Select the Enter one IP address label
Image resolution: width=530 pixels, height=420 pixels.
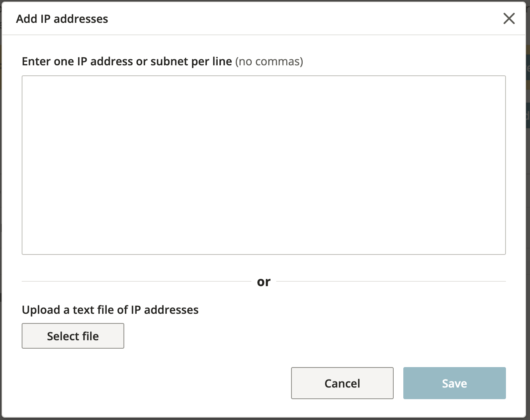tap(127, 61)
